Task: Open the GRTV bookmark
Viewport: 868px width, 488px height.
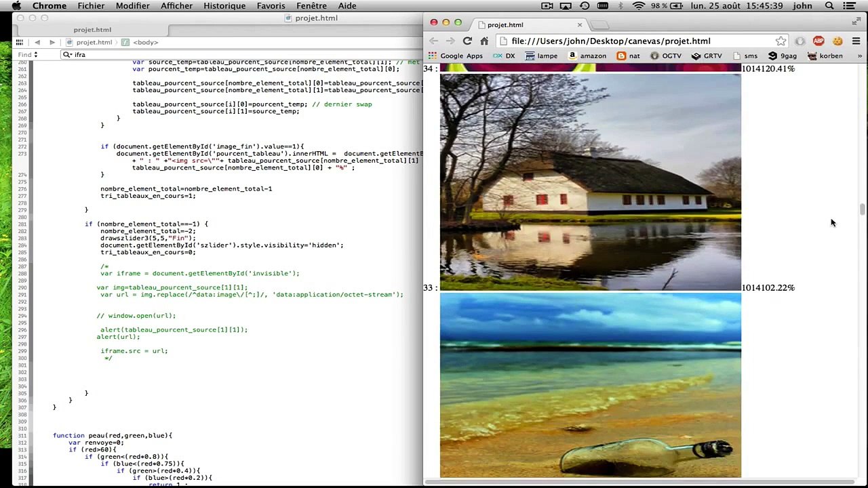Action: [707, 56]
